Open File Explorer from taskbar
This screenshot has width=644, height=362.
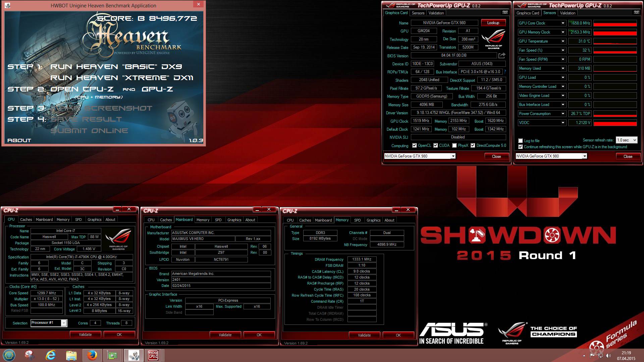(x=71, y=355)
